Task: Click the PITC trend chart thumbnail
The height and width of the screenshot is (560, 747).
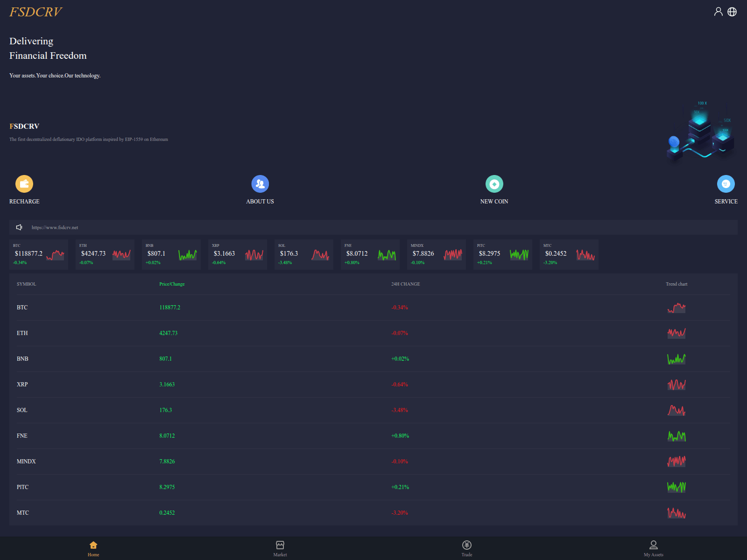Action: pos(676,487)
